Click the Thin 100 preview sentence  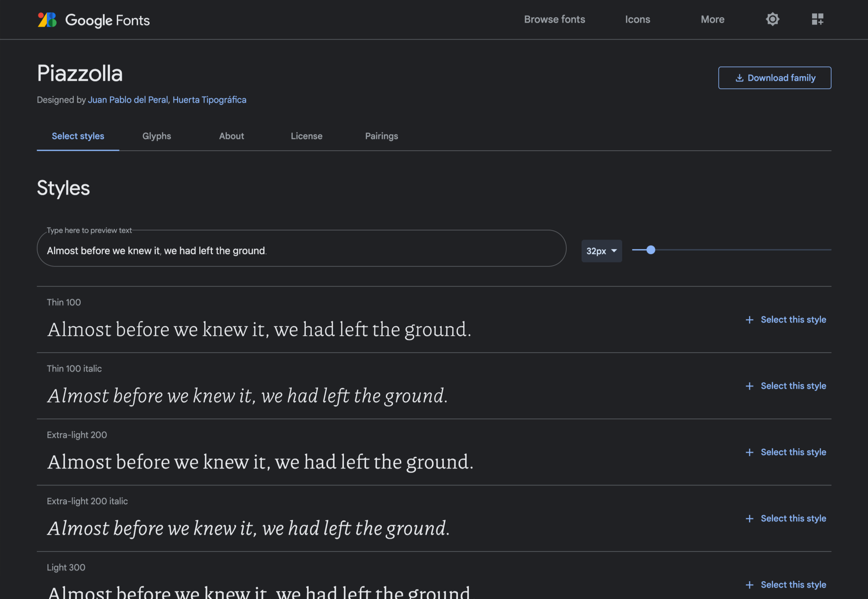[x=259, y=329]
